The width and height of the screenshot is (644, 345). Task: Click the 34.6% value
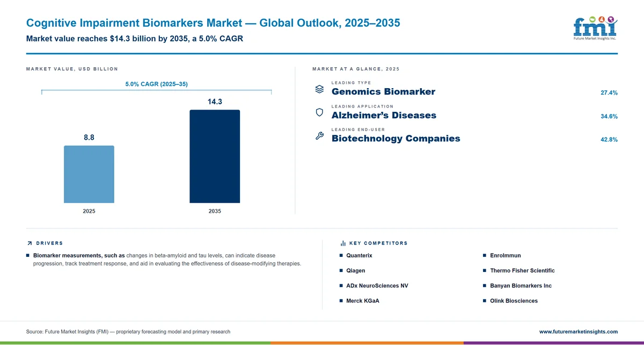[609, 117]
